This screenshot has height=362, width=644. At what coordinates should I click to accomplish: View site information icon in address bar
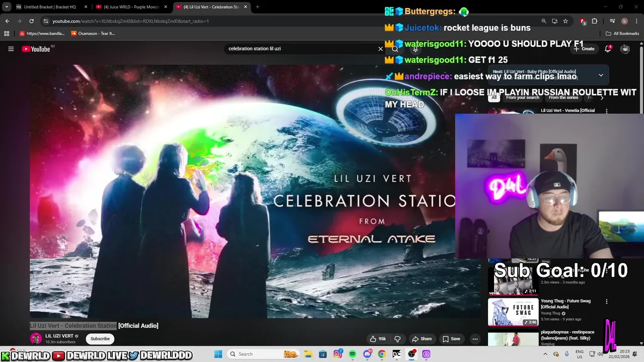[46, 21]
